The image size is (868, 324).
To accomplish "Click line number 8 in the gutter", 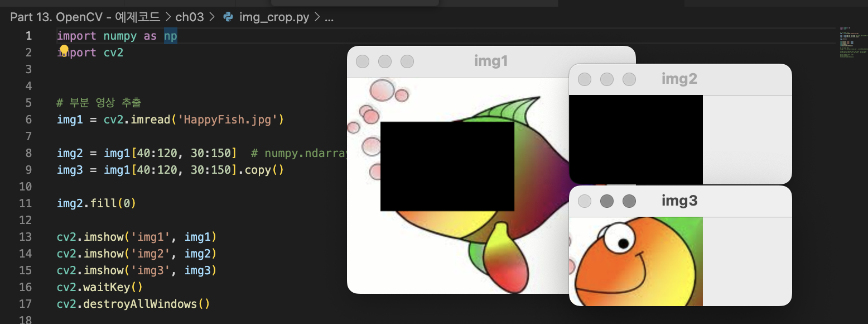I will 28,153.
